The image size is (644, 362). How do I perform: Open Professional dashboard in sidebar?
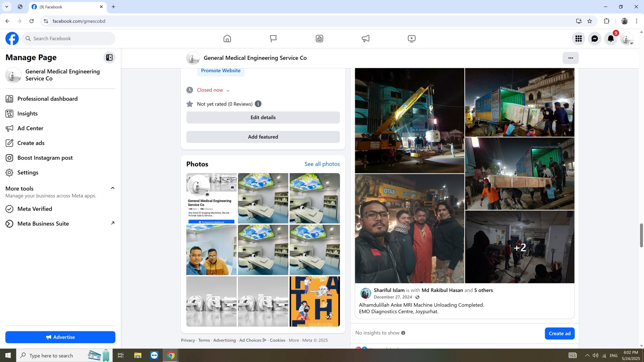(47, 99)
